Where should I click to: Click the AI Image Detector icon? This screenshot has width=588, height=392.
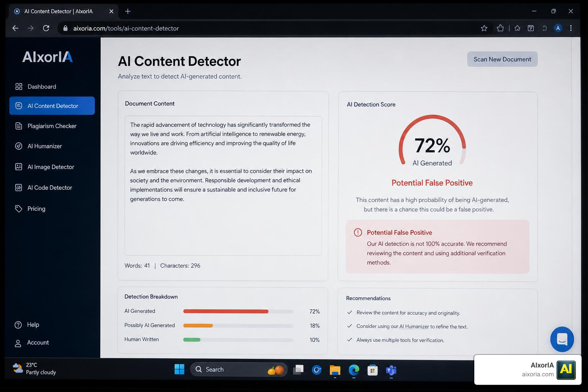coord(18,167)
